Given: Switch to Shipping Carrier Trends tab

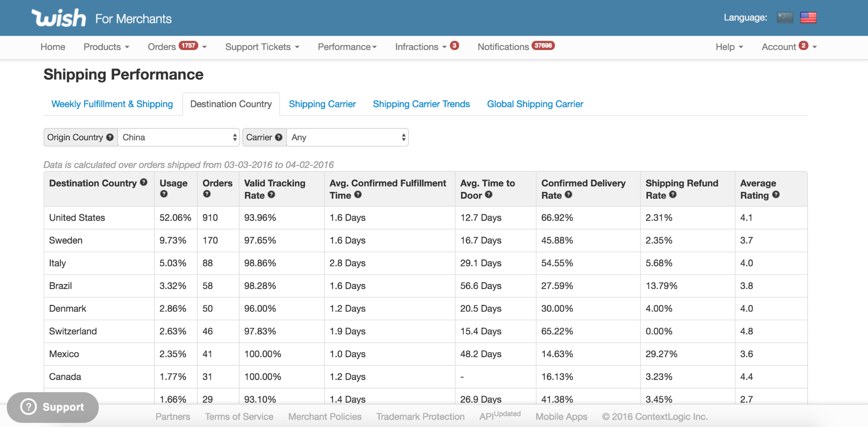Looking at the screenshot, I should pyautogui.click(x=421, y=104).
